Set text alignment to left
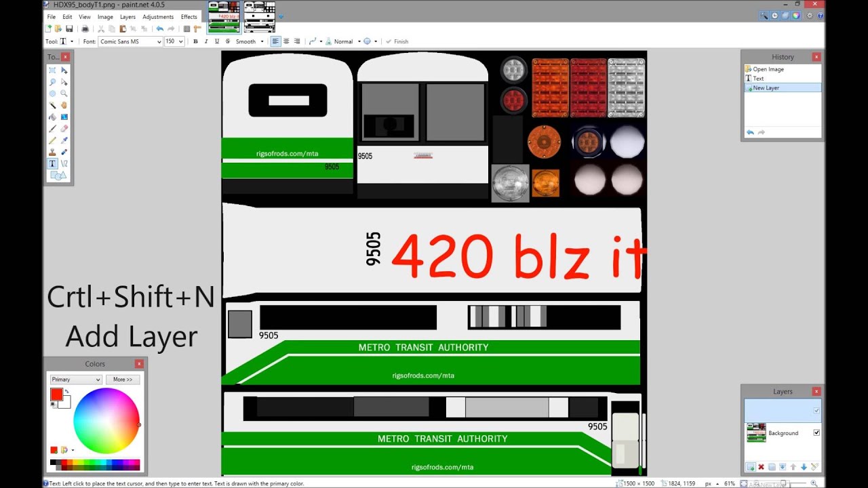The width and height of the screenshot is (868, 488). click(276, 41)
